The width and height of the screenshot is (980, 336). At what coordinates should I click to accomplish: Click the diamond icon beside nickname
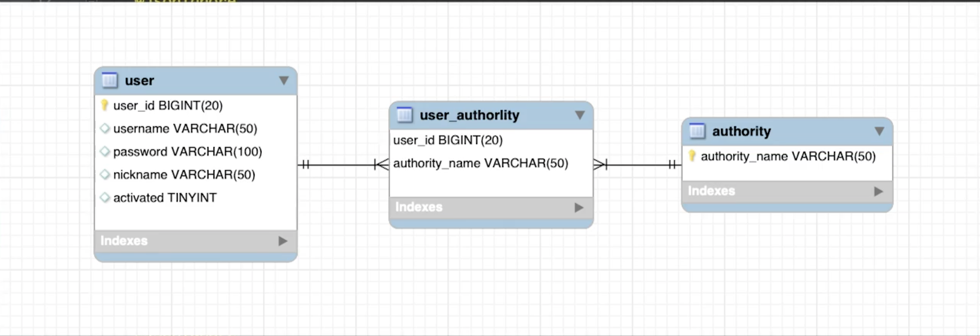tap(105, 175)
